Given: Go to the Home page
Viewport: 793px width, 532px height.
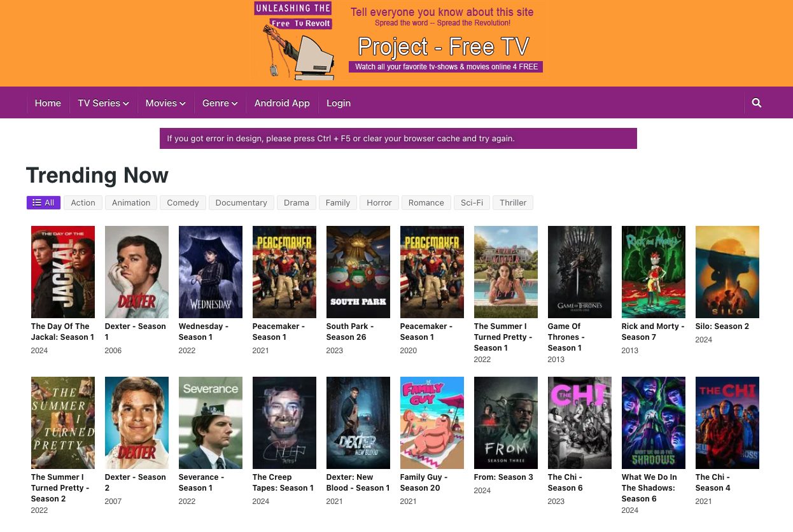Looking at the screenshot, I should (48, 103).
